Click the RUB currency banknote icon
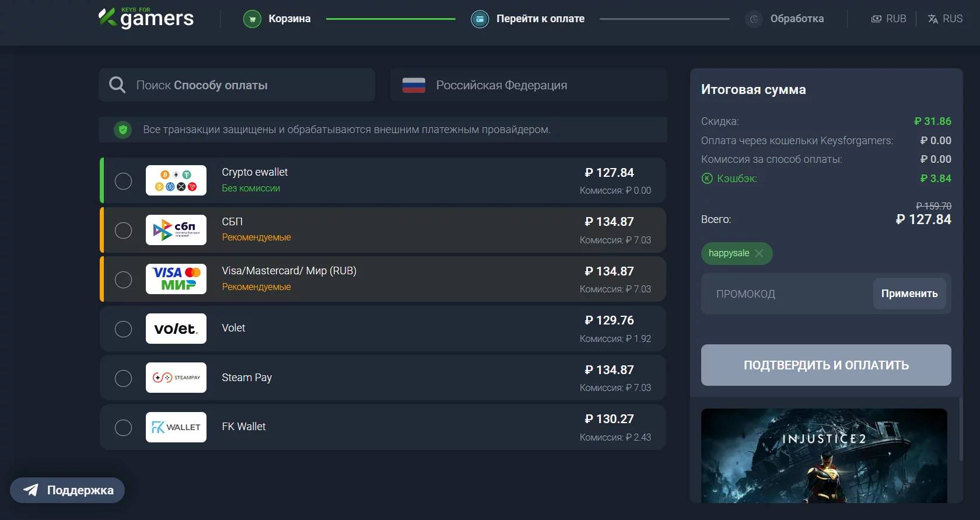This screenshot has height=520, width=980. point(876,19)
